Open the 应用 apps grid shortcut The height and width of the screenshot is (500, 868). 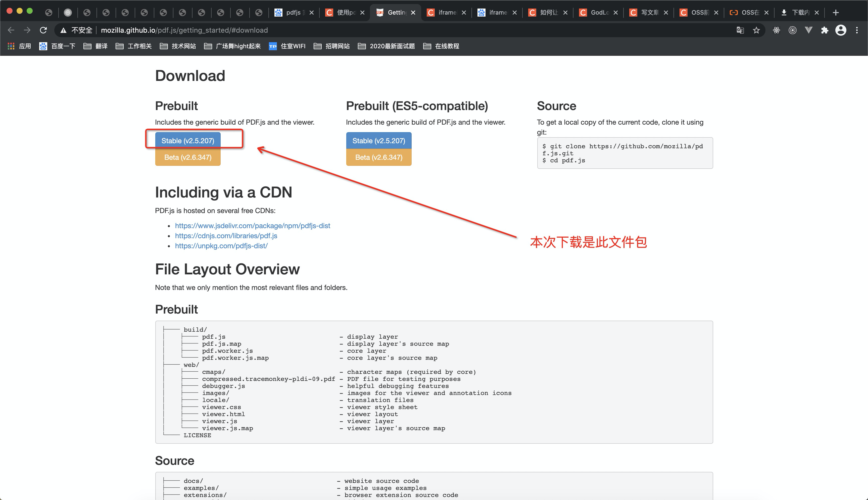click(x=19, y=46)
